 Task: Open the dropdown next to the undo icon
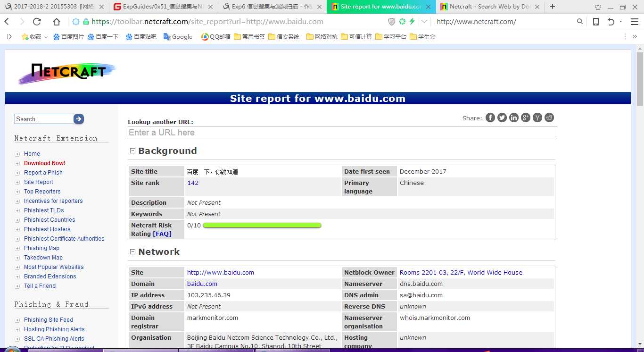coord(620,22)
